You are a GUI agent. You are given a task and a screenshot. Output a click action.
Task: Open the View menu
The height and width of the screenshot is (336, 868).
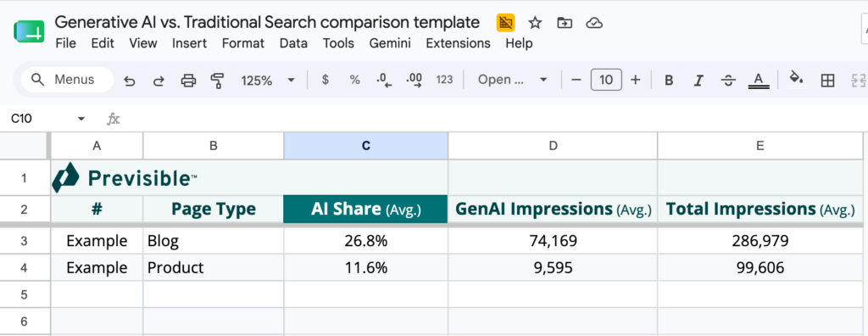[x=142, y=43]
